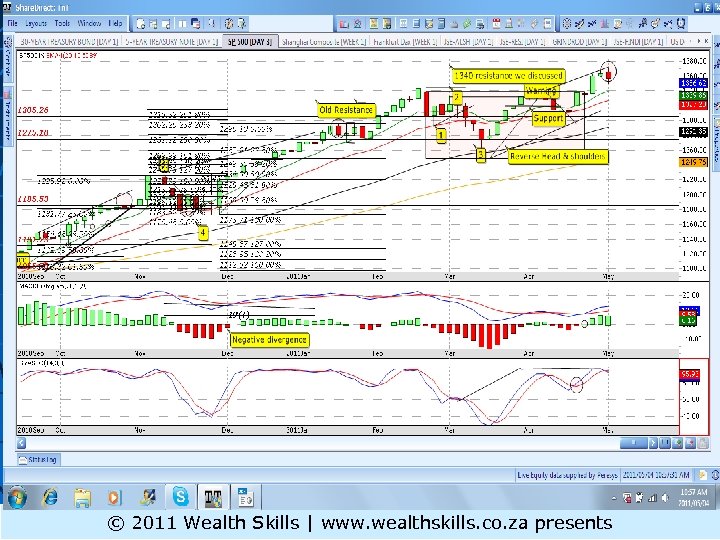Click the volume speaker tray icon
This screenshot has width=720, height=540.
pos(665,498)
